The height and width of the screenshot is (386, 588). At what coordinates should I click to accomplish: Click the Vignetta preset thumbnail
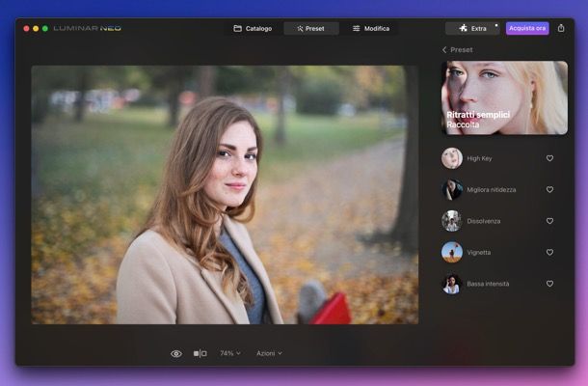tap(452, 252)
